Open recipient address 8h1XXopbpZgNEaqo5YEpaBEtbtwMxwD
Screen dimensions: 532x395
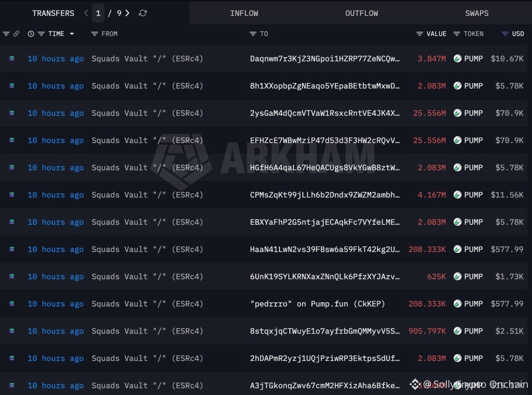(x=325, y=86)
